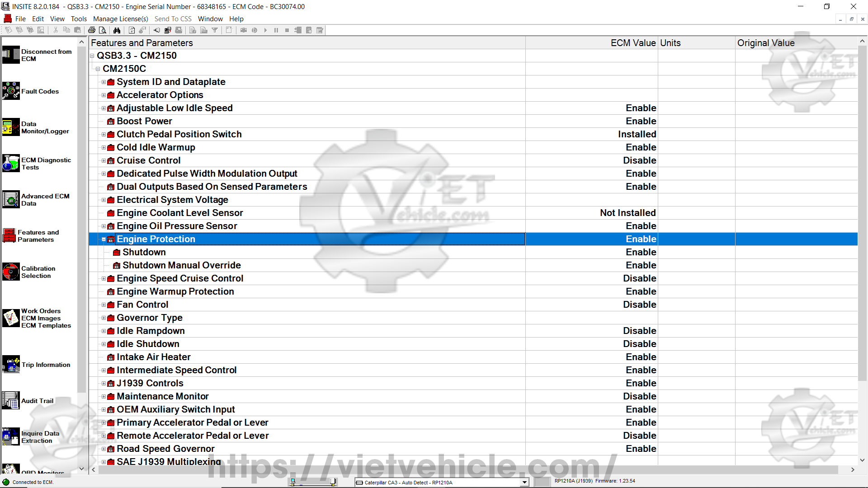Collapse the Engine Protection tree node

tap(104, 239)
